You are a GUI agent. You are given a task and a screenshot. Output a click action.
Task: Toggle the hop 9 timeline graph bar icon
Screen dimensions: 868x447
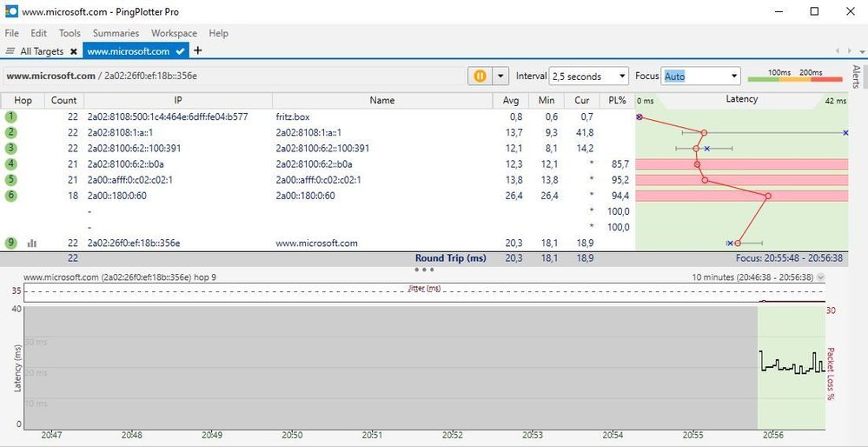32,243
